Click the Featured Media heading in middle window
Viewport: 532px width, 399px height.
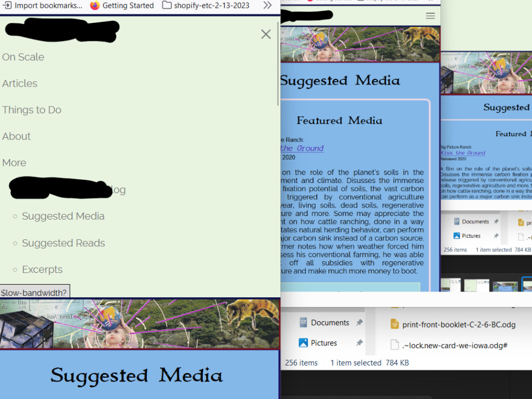point(339,120)
